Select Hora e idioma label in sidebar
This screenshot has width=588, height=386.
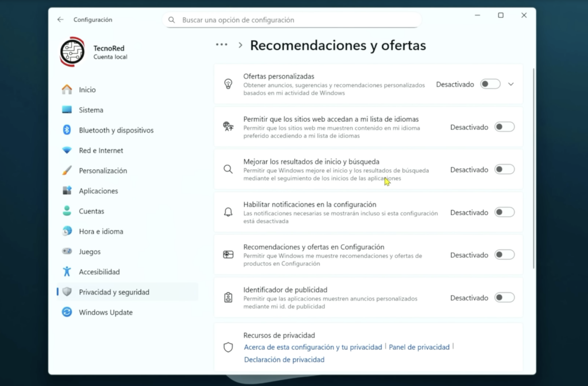[x=101, y=231]
